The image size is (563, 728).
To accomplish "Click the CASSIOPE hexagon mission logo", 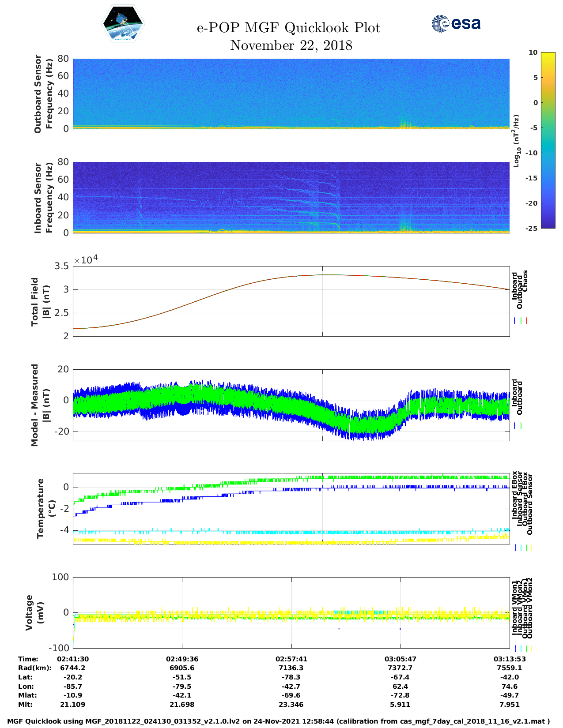I will (123, 24).
